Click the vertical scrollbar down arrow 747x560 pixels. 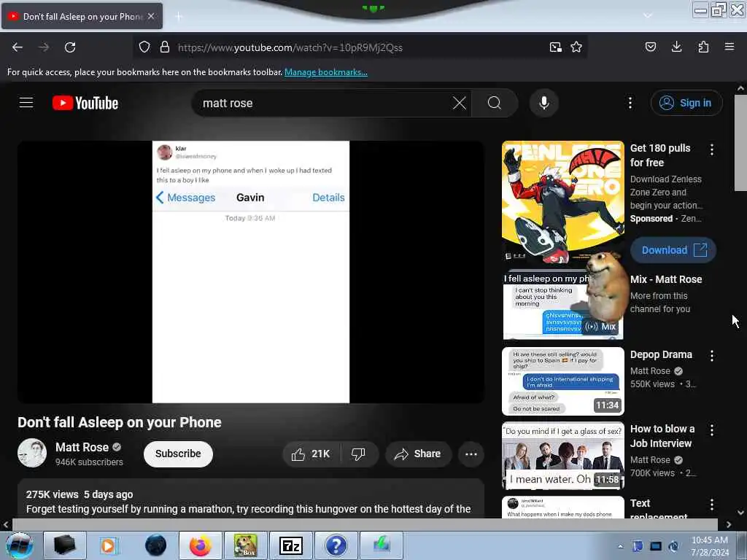click(x=740, y=513)
